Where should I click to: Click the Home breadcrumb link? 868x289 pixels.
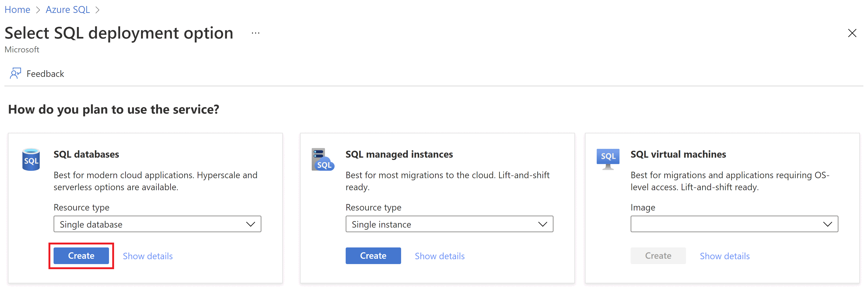(17, 8)
